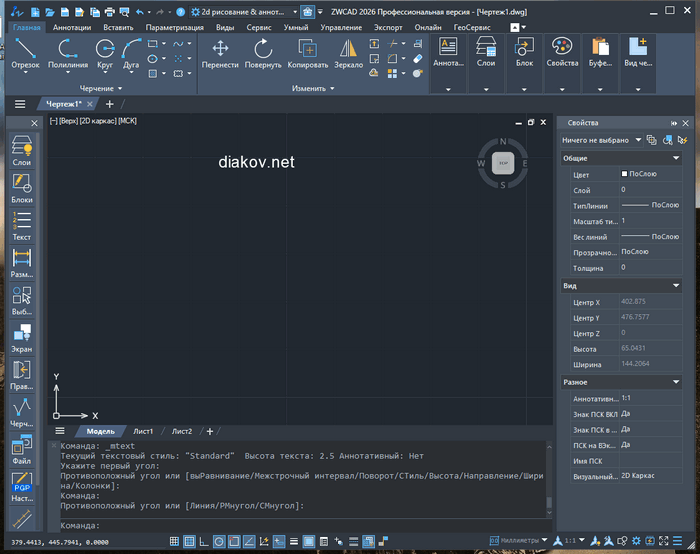Toggle polar tracking in status bar
Image resolution: width=700 pixels, height=554 pixels.
[219, 542]
